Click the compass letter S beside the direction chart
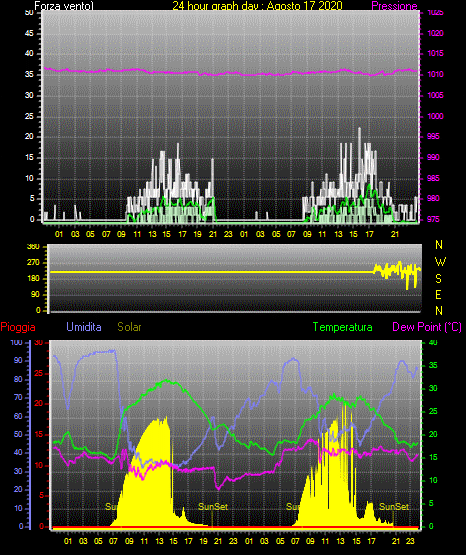Viewport: 466px width, 555px height. pos(438,279)
